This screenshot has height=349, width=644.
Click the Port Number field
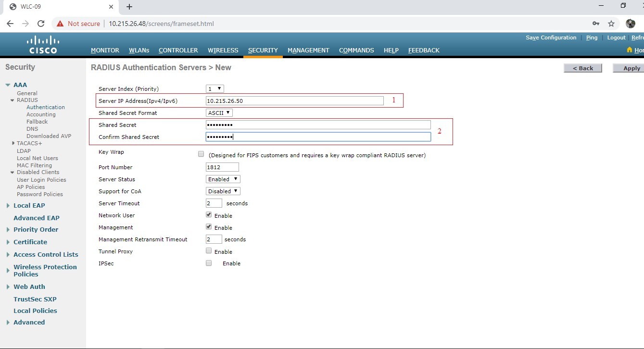[222, 167]
